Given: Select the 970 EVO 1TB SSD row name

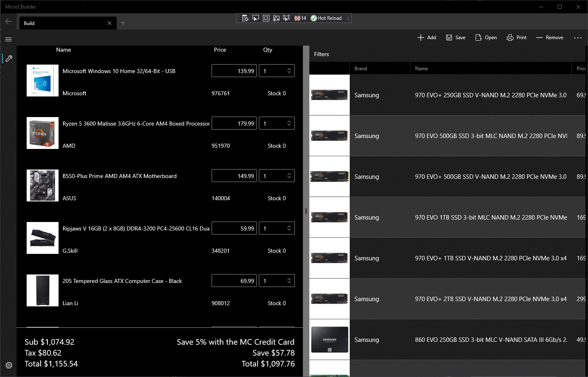Looking at the screenshot, I should pyautogui.click(x=491, y=218).
